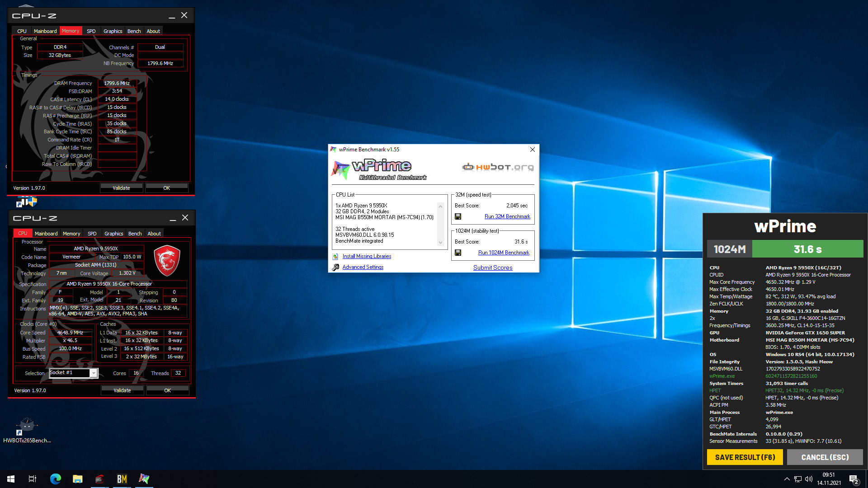Viewport: 868px width, 488px height.
Task: Open Graphics tab in upper CPU-Z window
Action: (113, 31)
